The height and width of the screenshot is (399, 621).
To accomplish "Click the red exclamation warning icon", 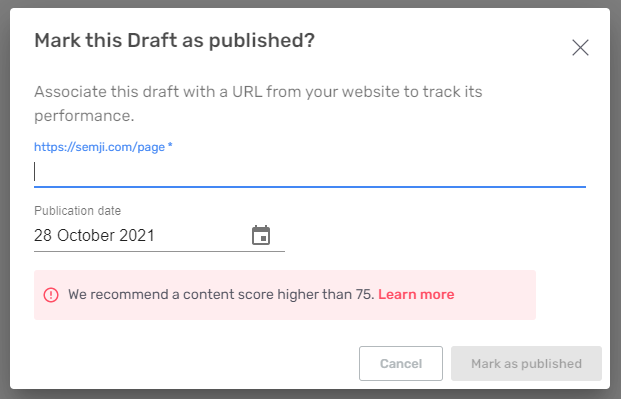I will (51, 295).
